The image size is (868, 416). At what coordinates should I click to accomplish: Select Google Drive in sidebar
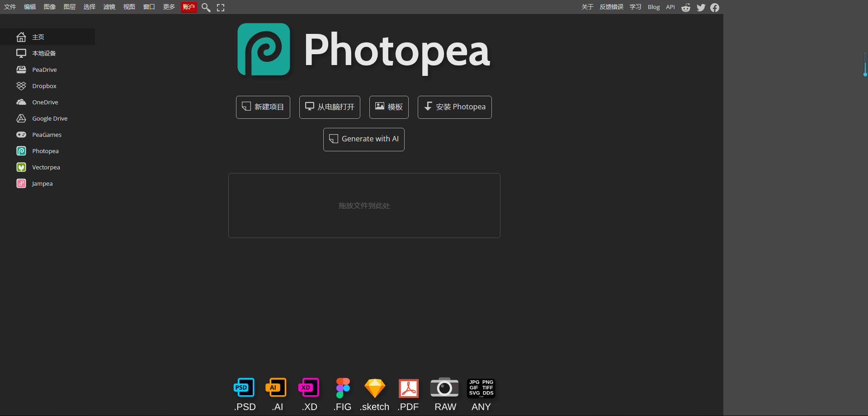tap(50, 118)
